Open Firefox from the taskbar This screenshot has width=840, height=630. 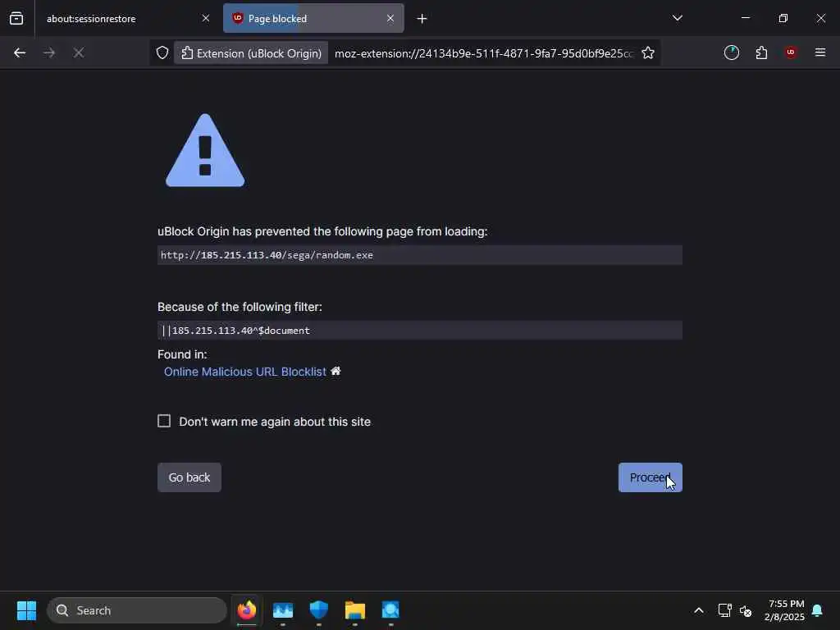click(246, 610)
